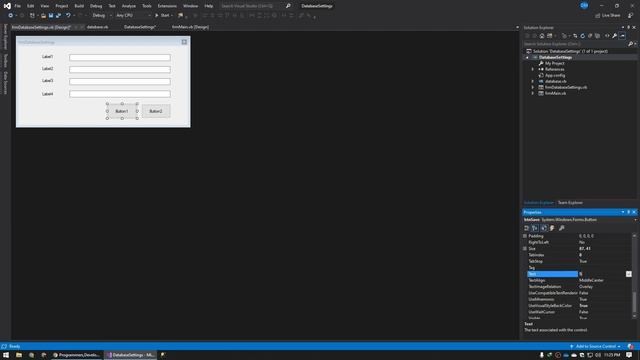Click the Start debugging button

point(162,16)
